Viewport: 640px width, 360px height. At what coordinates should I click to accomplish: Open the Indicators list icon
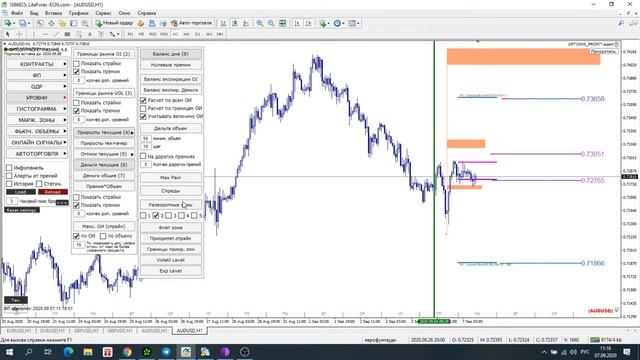(x=324, y=23)
